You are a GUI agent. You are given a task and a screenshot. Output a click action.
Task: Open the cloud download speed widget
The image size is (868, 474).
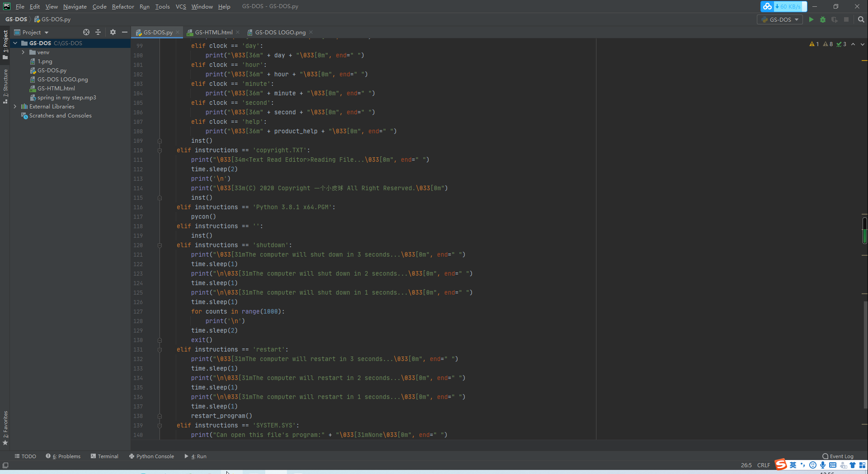[784, 6]
